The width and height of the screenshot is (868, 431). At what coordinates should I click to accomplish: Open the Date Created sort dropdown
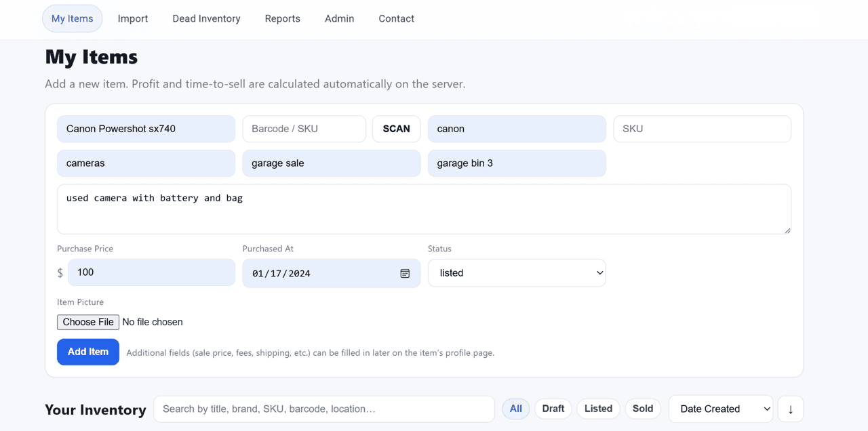click(x=720, y=408)
